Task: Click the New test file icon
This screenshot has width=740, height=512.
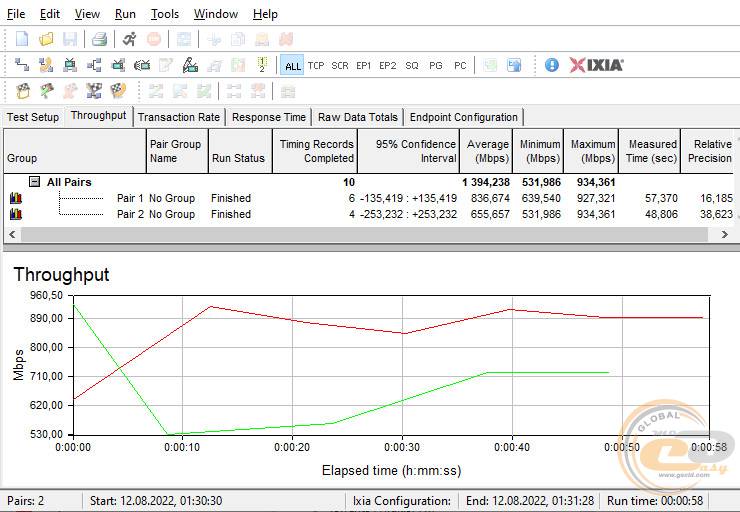Action: pyautogui.click(x=22, y=39)
